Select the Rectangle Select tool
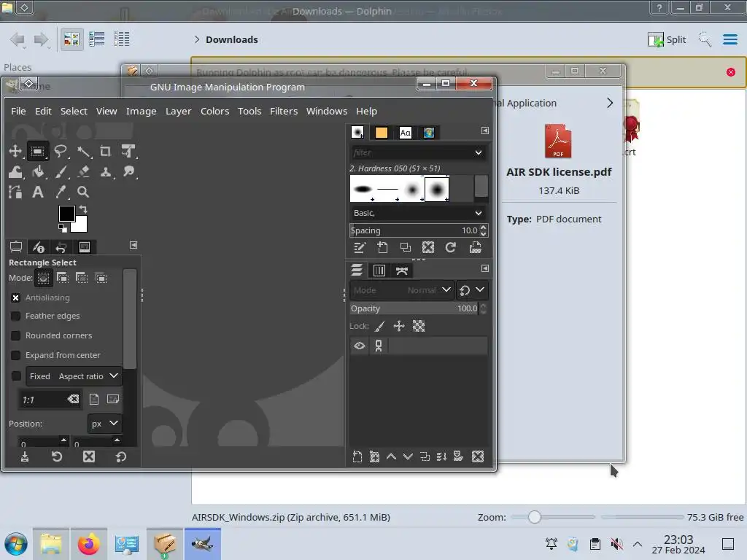The height and width of the screenshot is (560, 747). [x=38, y=152]
